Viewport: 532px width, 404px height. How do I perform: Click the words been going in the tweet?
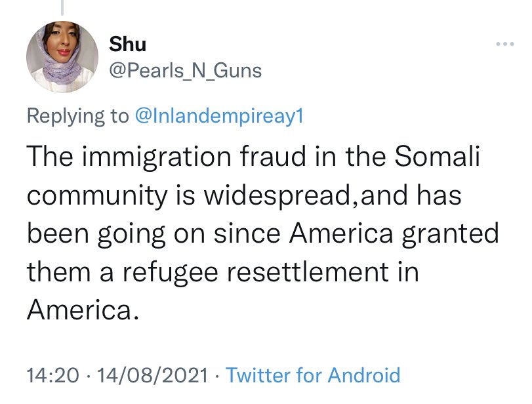(x=96, y=234)
